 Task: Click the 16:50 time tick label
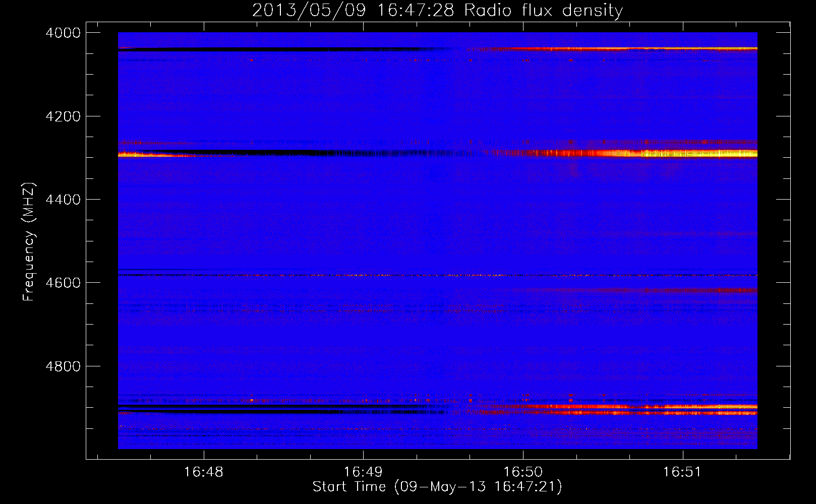tap(523, 472)
